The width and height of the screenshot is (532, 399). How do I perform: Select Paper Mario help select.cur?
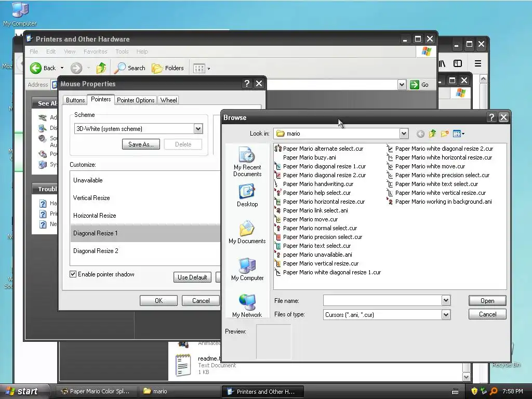[x=312, y=193]
